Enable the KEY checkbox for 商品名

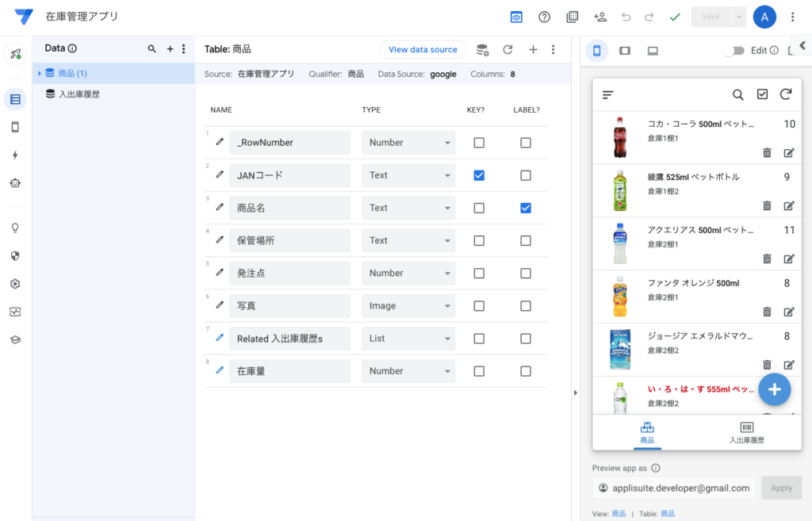tap(478, 208)
